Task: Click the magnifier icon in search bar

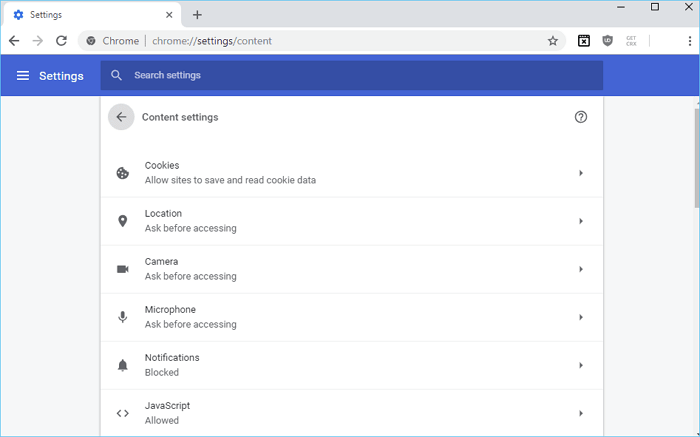Action: (117, 75)
